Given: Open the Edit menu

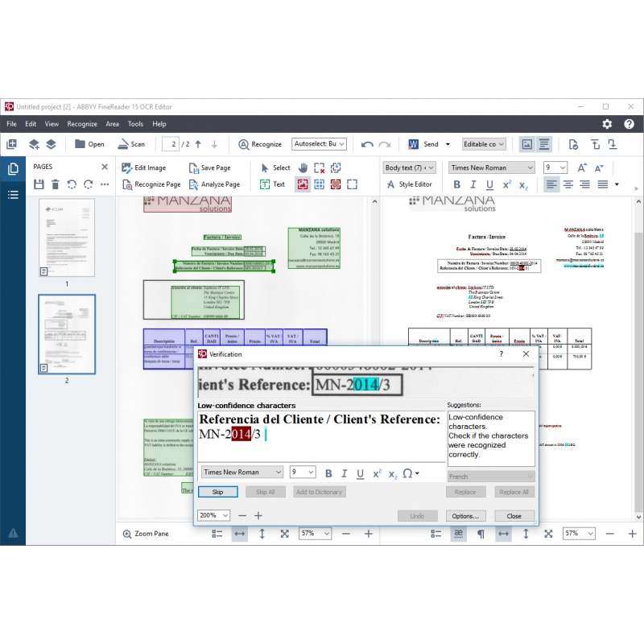Looking at the screenshot, I should [31, 124].
